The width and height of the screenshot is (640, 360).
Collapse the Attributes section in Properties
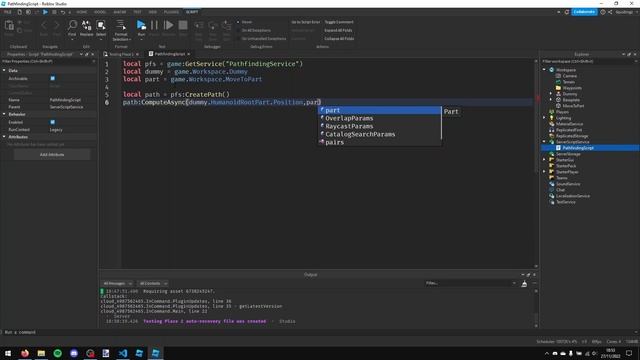[x=4, y=137]
